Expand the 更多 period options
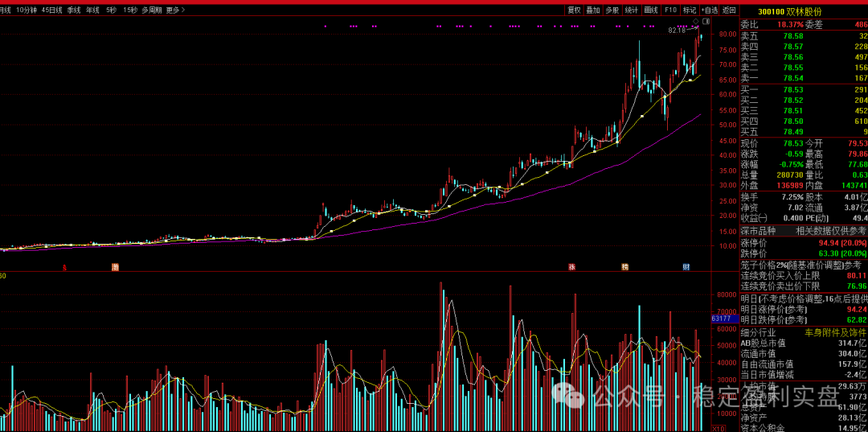The height and width of the screenshot is (432, 868). click(174, 10)
